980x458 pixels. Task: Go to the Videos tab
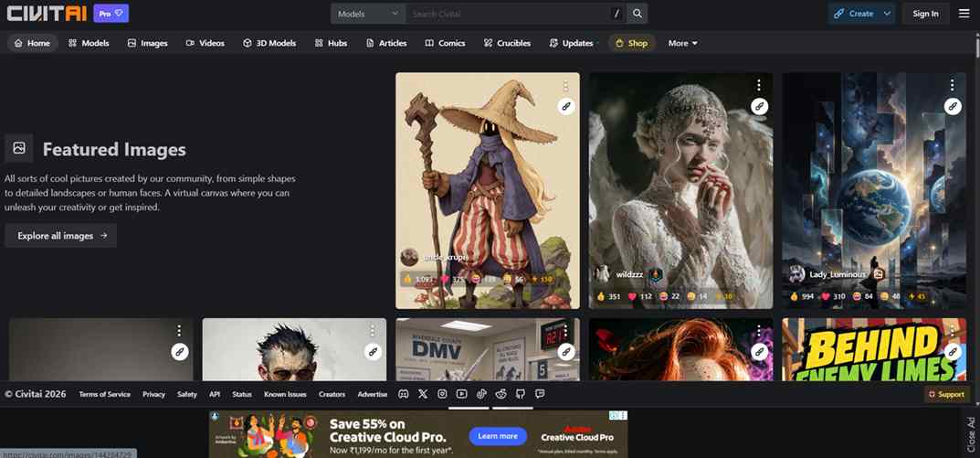click(x=205, y=43)
